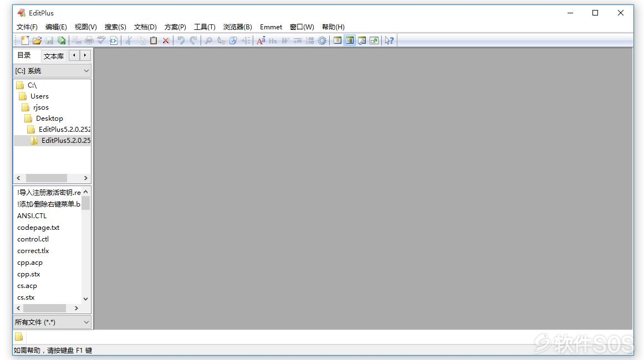The height and width of the screenshot is (360, 644).
Task: Click file list horizontal scroll right arrow
Action: coord(76,308)
